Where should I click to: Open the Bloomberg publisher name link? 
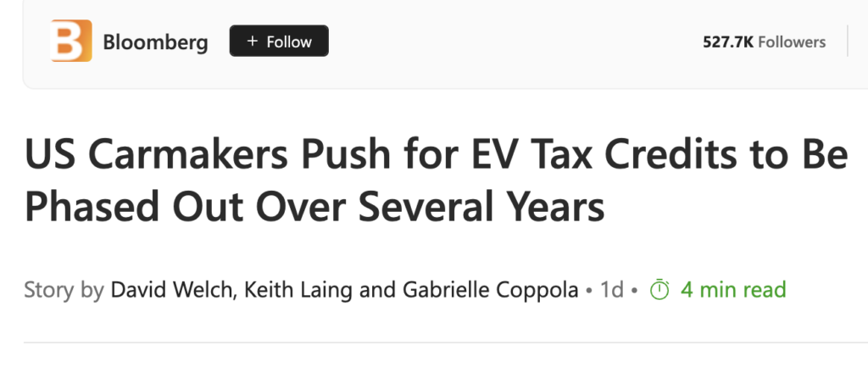156,42
